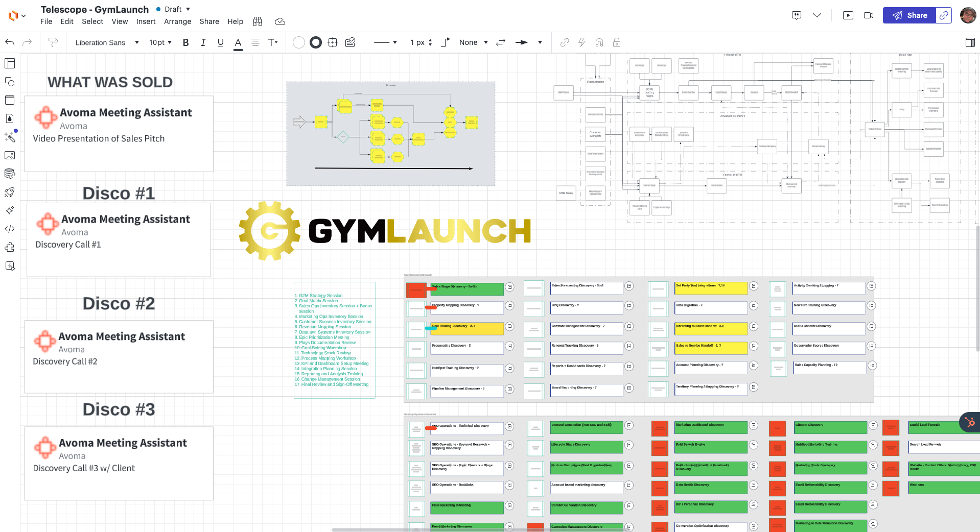The height and width of the screenshot is (532, 980).
Task: Apply bold formatting to text
Action: coord(185,42)
